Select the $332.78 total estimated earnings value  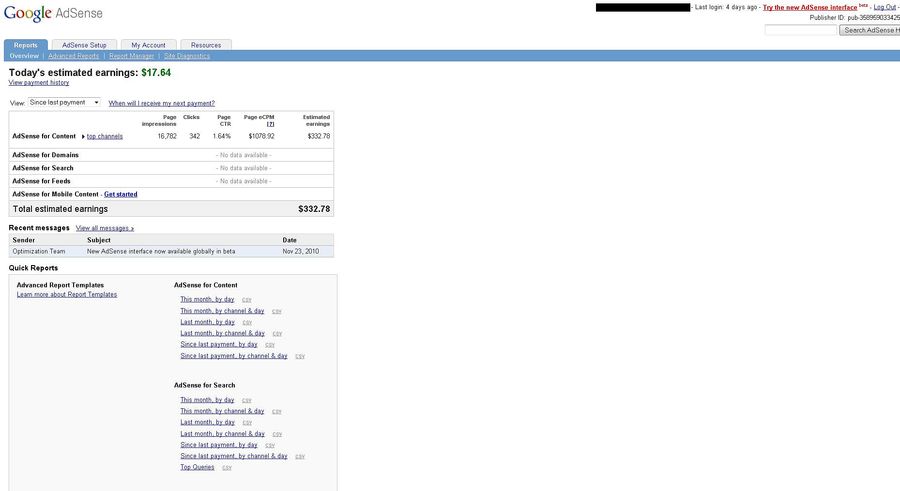click(314, 209)
